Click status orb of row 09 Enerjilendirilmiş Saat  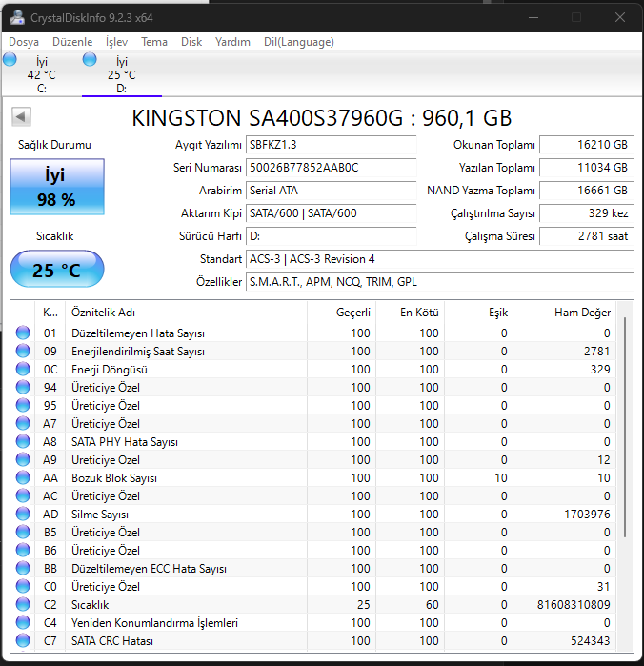(23, 352)
